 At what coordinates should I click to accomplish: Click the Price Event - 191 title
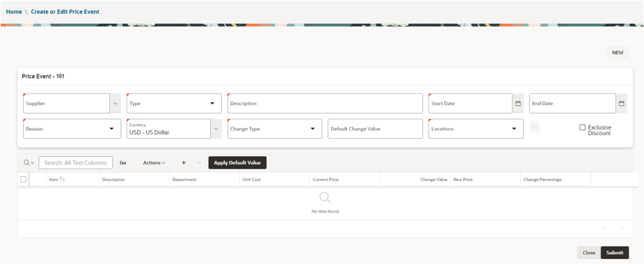(43, 77)
